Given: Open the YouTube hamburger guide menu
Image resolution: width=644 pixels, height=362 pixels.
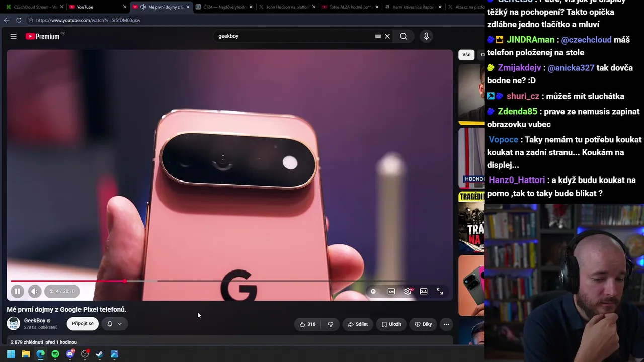Looking at the screenshot, I should coord(14,36).
